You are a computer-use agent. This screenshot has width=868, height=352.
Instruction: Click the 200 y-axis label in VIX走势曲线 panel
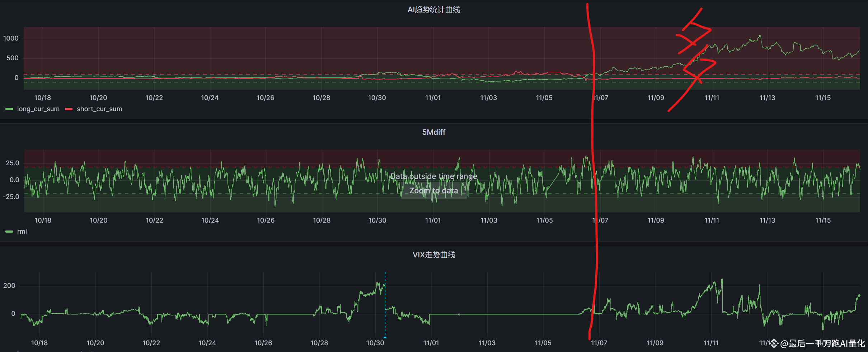pos(9,286)
